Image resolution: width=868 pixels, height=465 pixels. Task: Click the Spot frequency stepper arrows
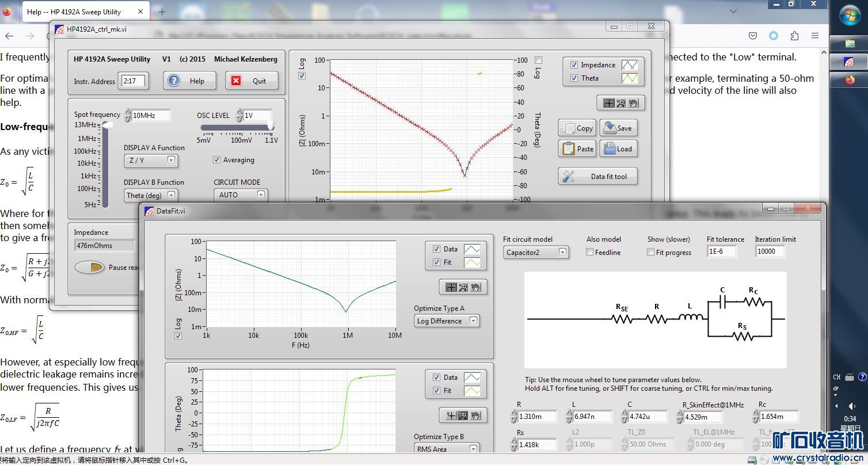[x=128, y=115]
